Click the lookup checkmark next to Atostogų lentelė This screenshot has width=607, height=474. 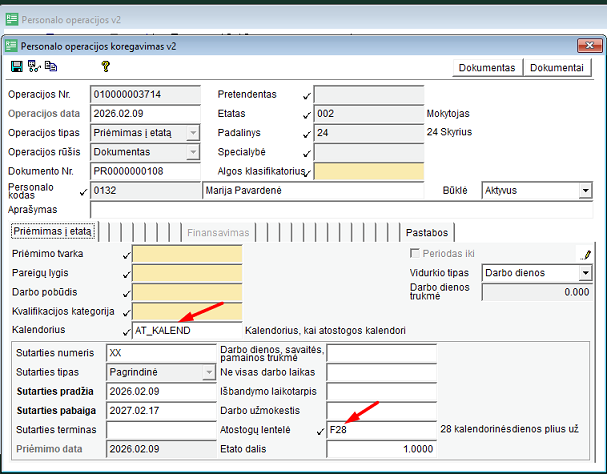pos(320,429)
